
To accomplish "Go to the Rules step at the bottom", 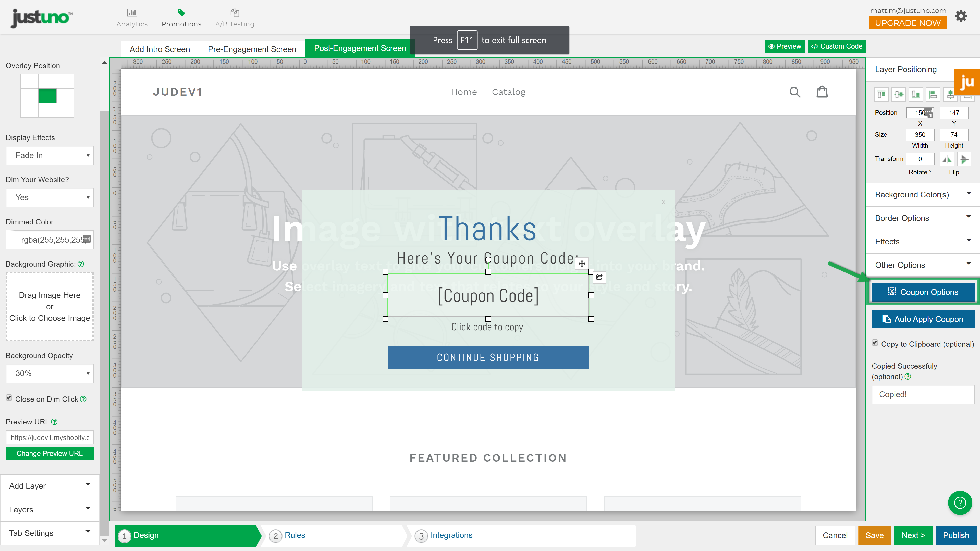I will (x=295, y=535).
